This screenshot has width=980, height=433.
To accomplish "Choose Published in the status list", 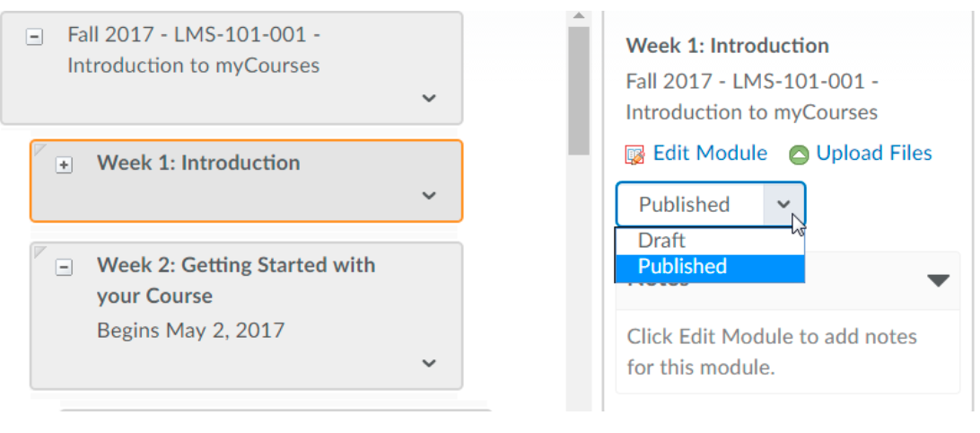I will pos(682,267).
